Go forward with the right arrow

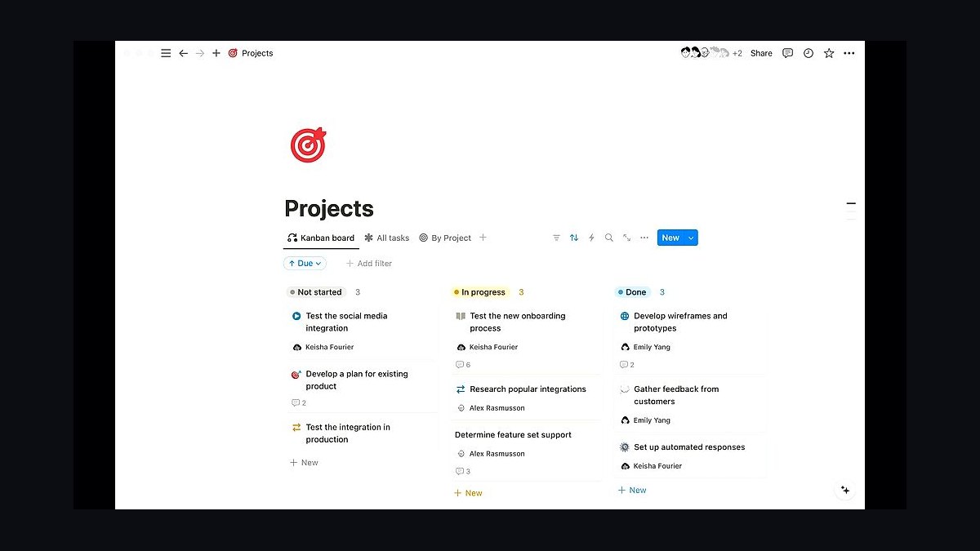pos(200,53)
